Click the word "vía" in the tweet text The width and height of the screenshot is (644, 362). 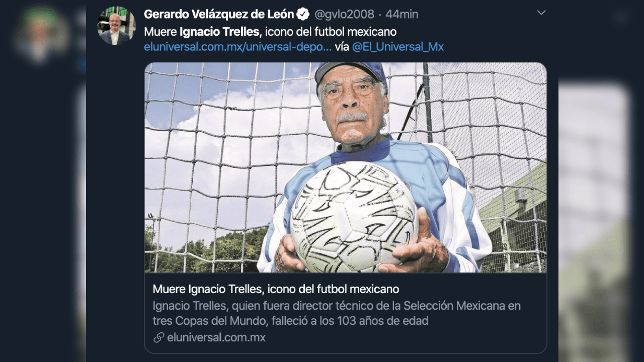(x=342, y=46)
